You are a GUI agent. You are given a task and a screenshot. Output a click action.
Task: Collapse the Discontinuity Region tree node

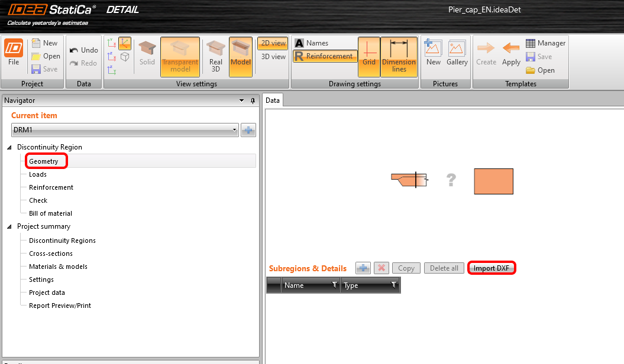click(8, 147)
